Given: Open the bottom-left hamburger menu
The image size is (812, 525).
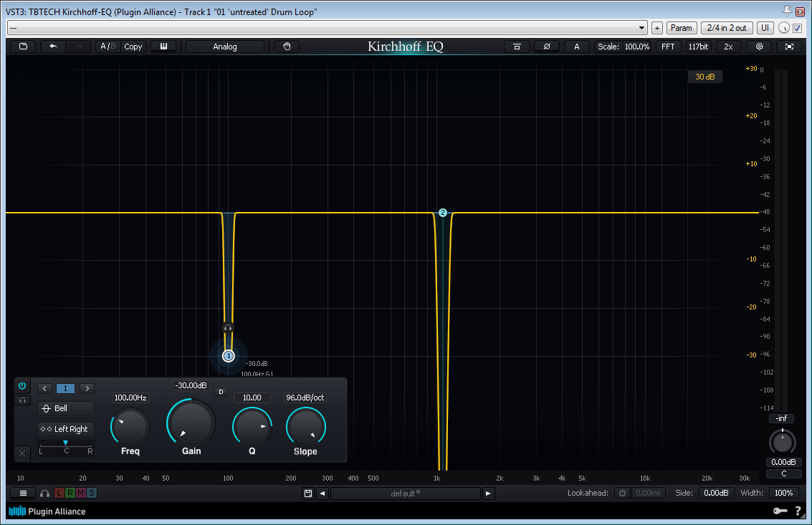Looking at the screenshot, I should click(x=23, y=493).
